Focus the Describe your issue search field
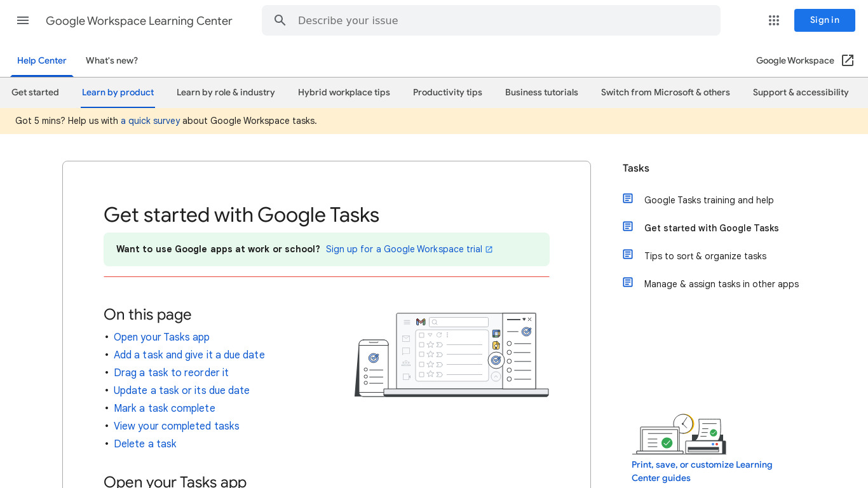Viewport: 868px width, 488px height. [x=491, y=20]
